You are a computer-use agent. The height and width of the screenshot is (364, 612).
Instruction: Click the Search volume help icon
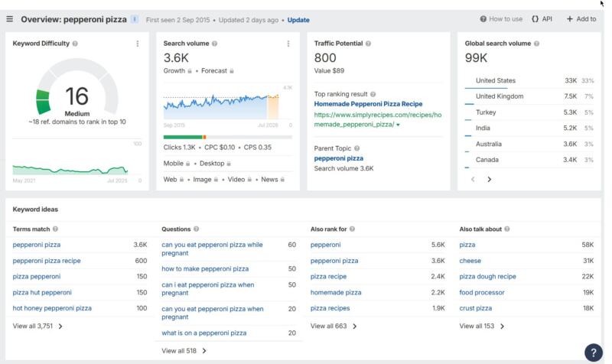pyautogui.click(x=215, y=44)
